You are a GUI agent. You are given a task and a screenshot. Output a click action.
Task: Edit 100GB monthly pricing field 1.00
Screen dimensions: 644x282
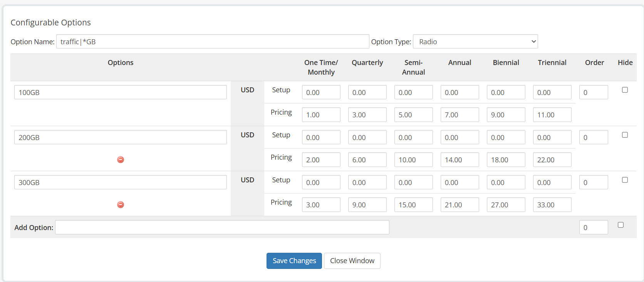tap(321, 115)
